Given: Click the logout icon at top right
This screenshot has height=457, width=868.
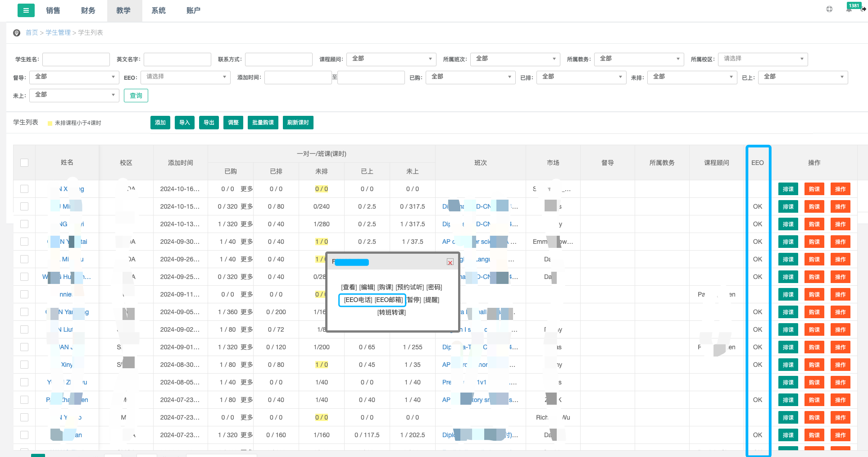Looking at the screenshot, I should point(863,9).
